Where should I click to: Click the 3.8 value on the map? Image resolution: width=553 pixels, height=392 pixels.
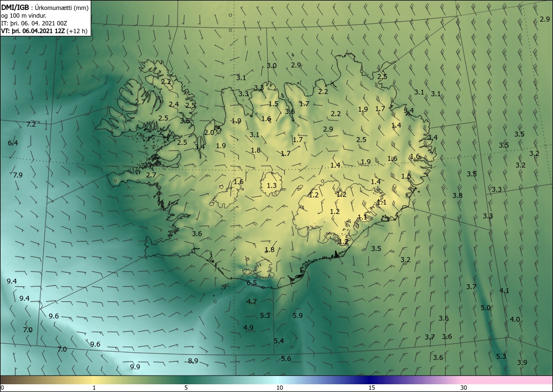[457, 195]
